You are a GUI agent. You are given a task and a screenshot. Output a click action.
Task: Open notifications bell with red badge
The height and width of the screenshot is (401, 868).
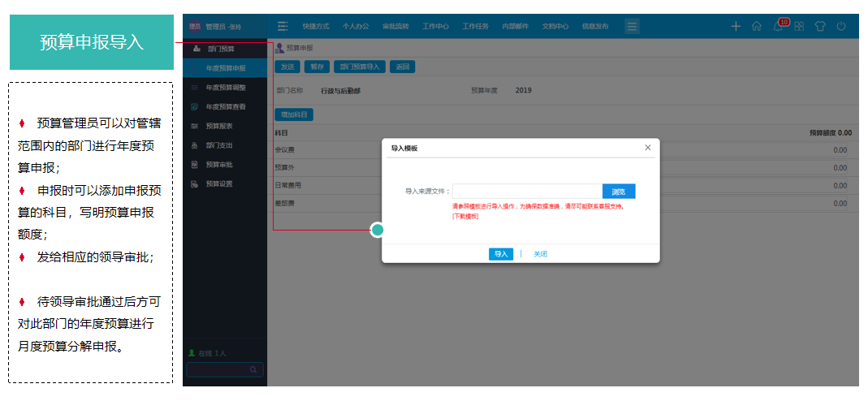[x=778, y=26]
